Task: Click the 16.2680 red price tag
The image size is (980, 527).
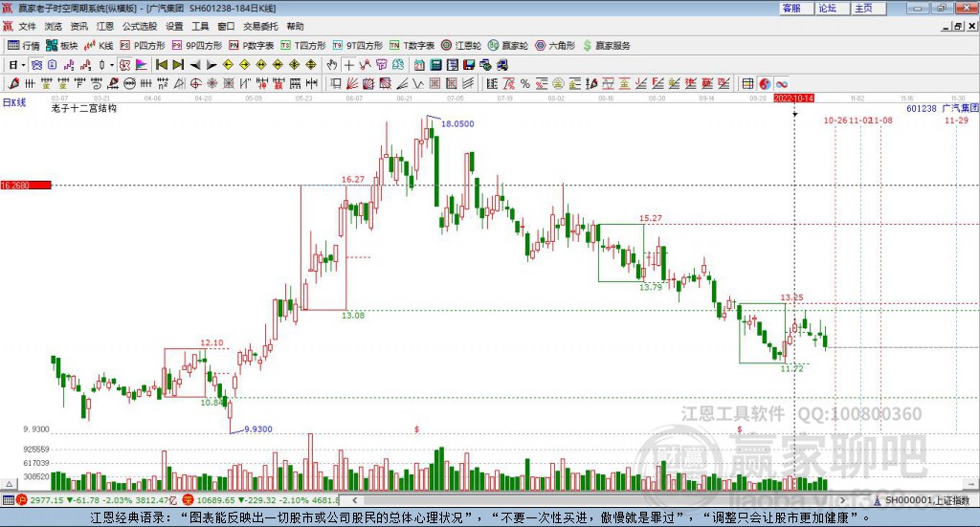Action: tap(26, 185)
